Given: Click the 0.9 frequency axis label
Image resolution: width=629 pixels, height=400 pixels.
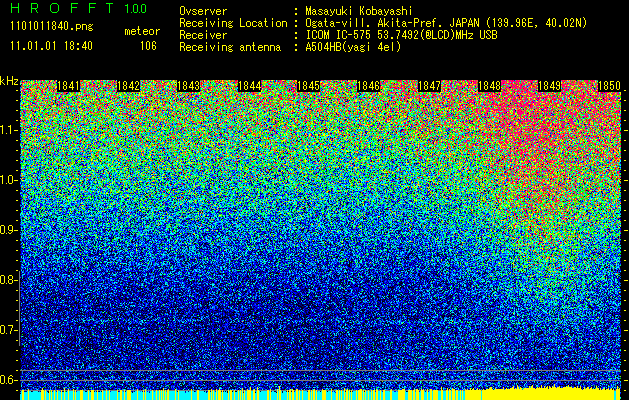Looking at the screenshot, I should (x=8, y=230).
